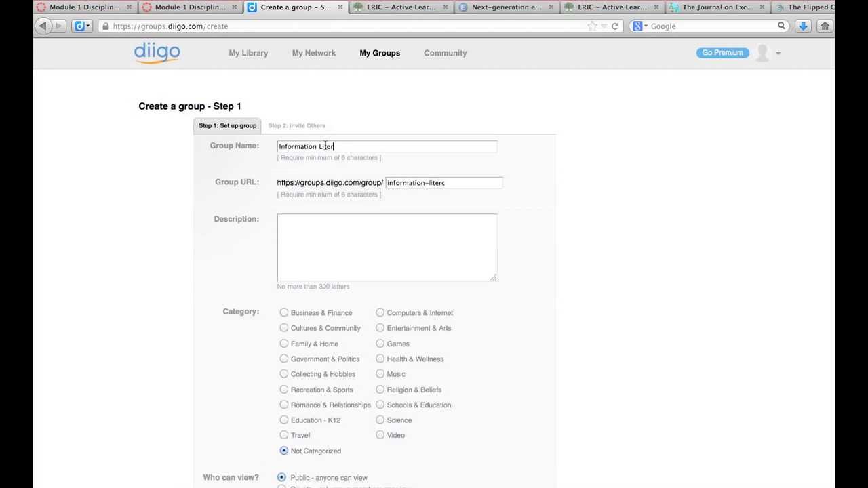Viewport: 868px width, 488px height.
Task: Choose Health & Wellness category
Action: [x=380, y=359]
